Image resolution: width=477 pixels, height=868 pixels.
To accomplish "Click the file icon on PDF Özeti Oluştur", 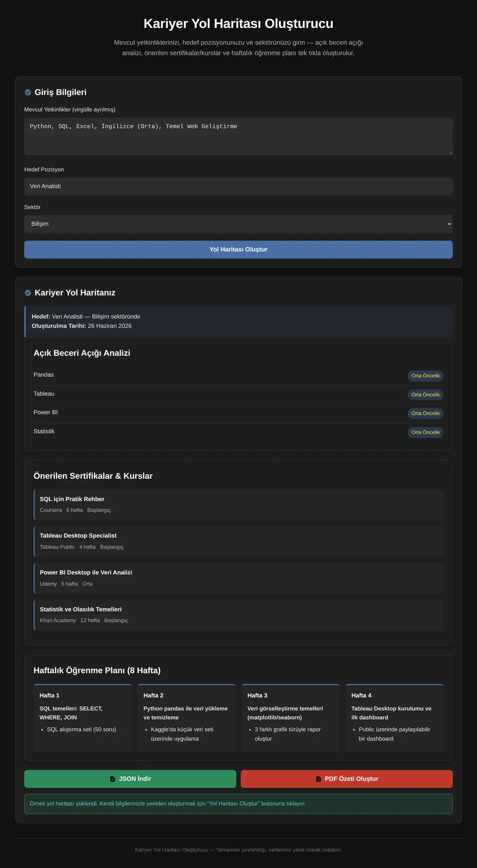I will [318, 779].
